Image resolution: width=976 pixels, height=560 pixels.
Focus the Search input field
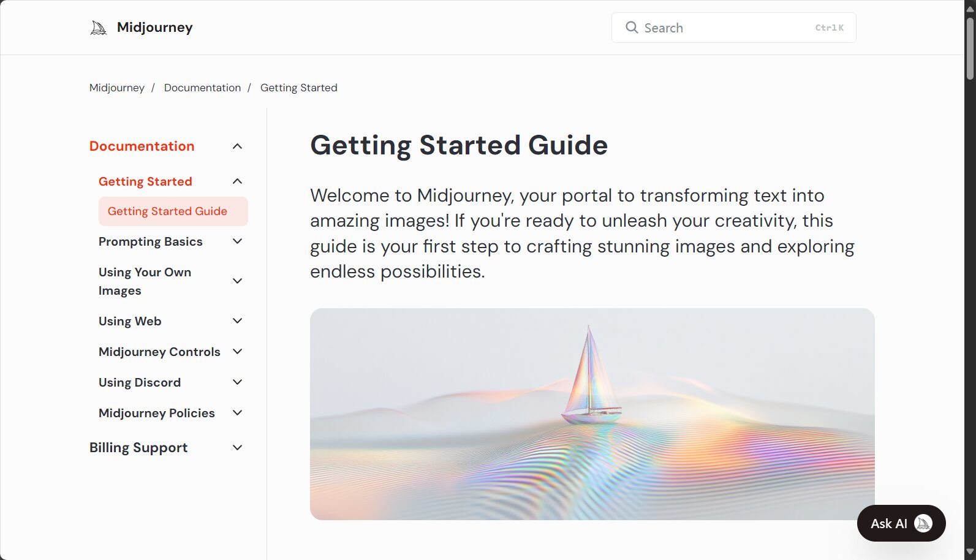click(x=733, y=28)
